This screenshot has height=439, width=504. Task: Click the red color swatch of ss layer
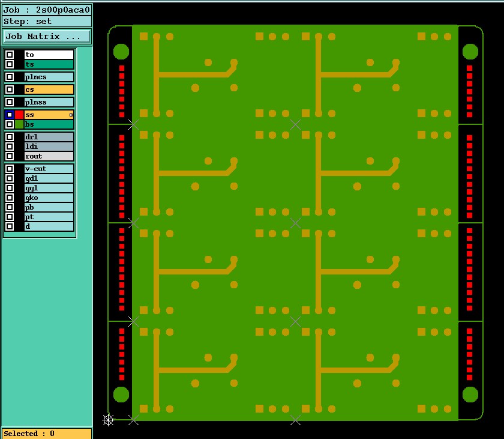(19, 115)
